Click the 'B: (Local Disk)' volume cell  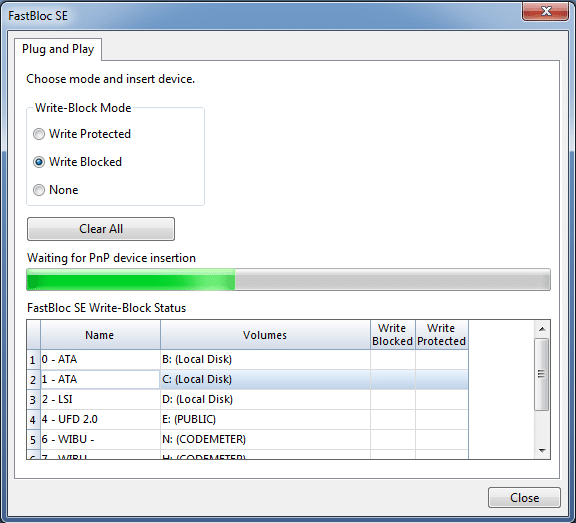pyautogui.click(x=265, y=359)
